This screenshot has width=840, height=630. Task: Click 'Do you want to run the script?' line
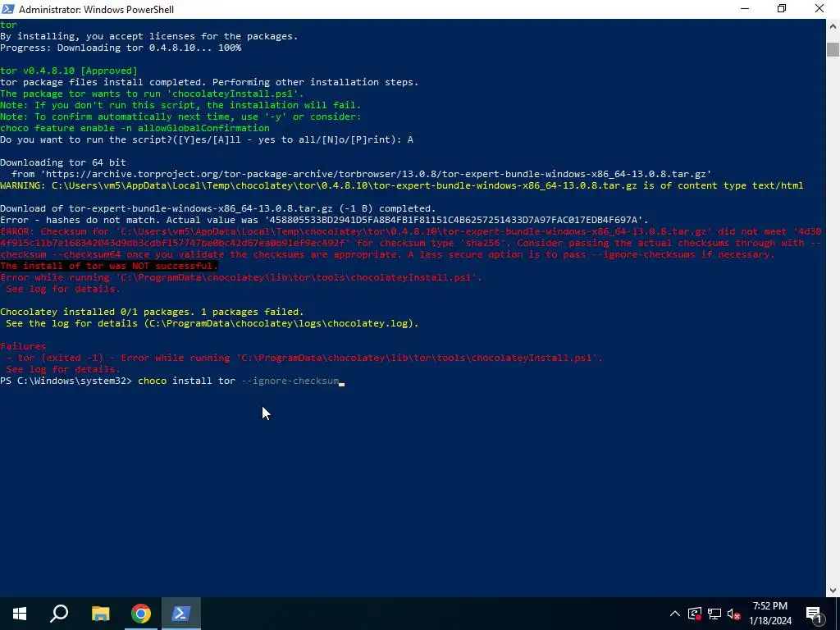click(x=207, y=139)
